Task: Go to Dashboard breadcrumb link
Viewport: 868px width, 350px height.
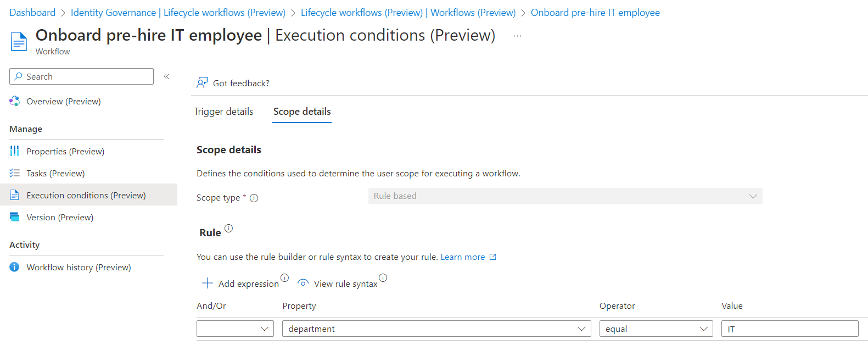Action: tap(32, 13)
